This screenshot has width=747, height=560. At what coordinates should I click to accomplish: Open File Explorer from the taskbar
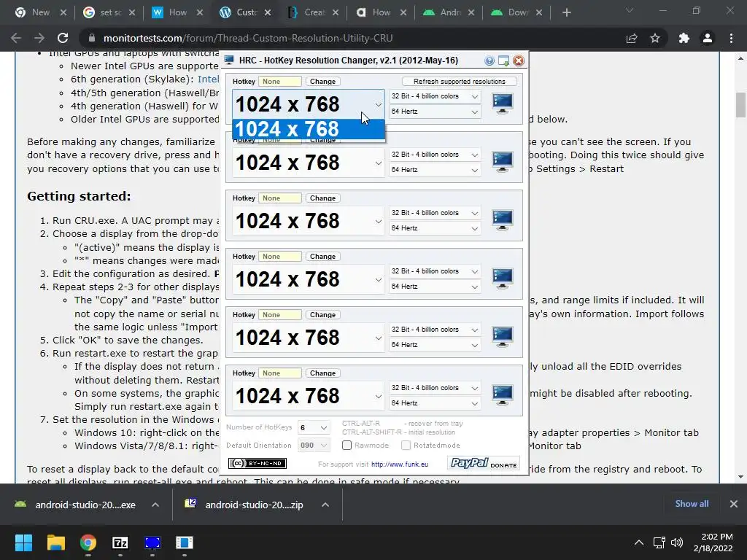click(x=55, y=542)
